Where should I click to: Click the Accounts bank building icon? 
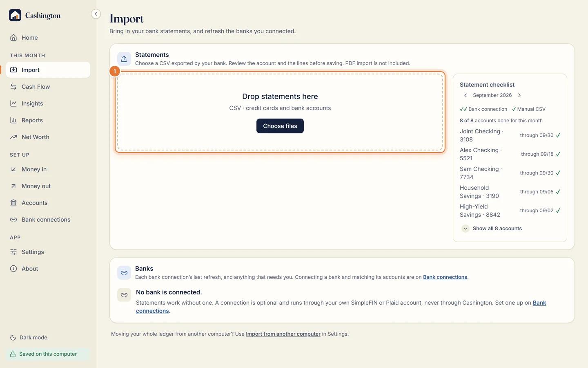(x=13, y=203)
